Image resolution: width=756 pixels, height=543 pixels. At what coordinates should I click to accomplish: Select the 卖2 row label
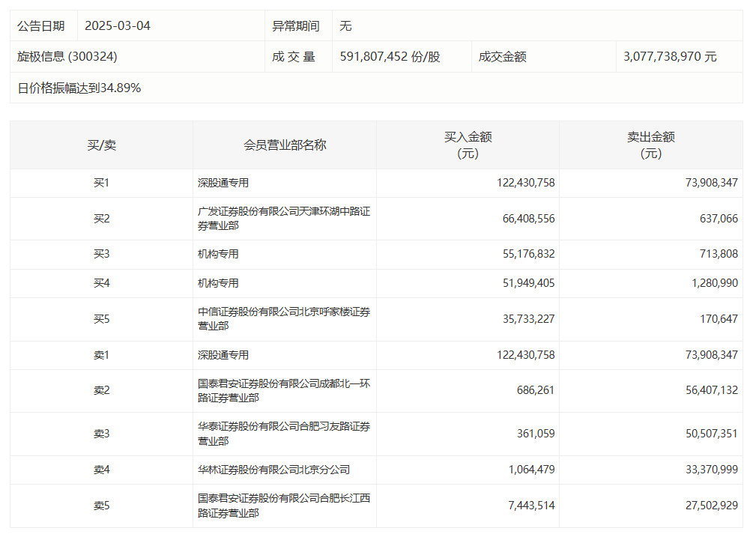tap(102, 390)
